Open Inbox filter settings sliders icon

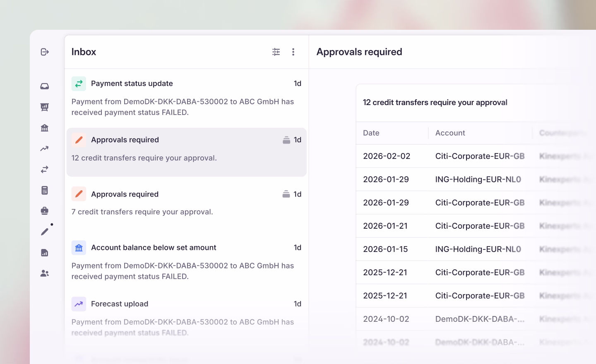pos(276,52)
